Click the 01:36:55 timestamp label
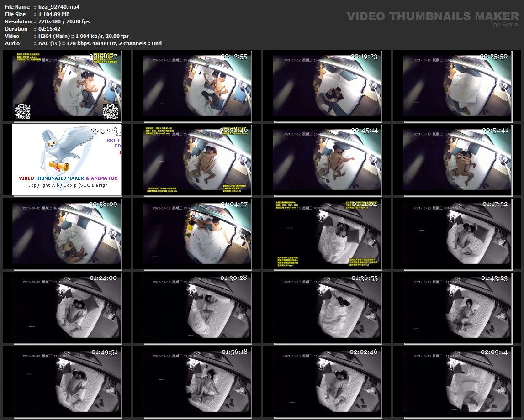 pyautogui.click(x=364, y=278)
